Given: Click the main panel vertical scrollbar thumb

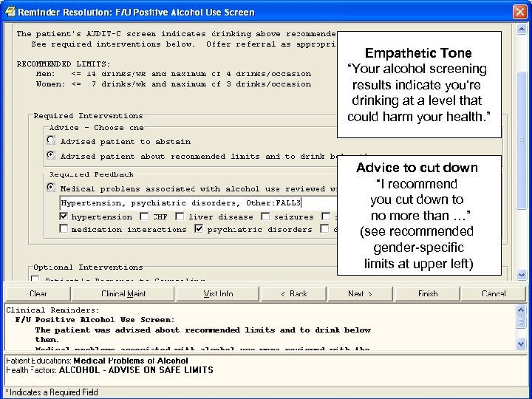Looking at the screenshot, I should pos(522,140).
